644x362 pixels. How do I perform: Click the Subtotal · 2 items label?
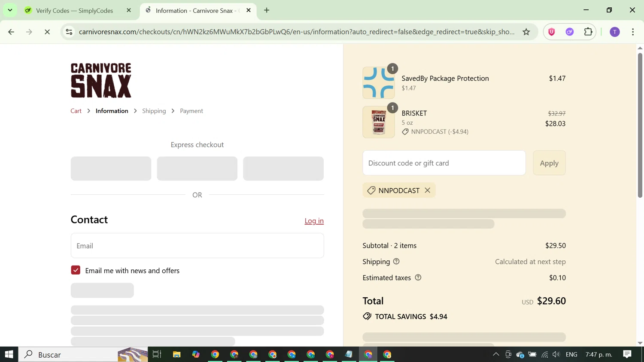click(x=389, y=245)
